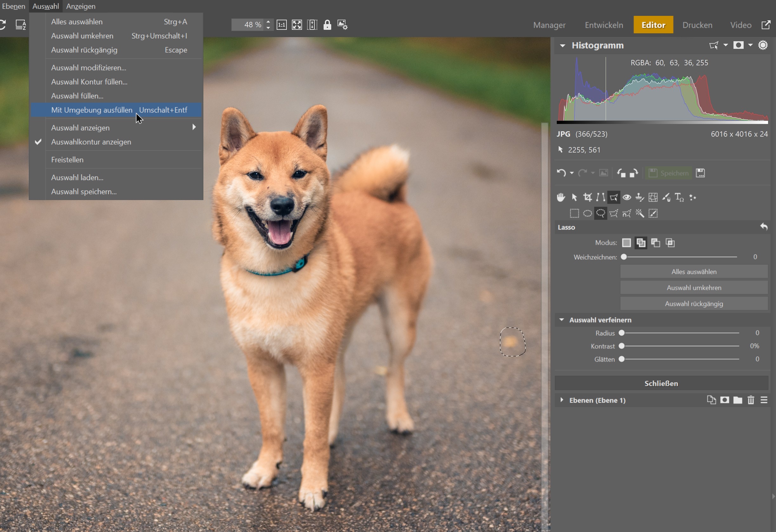Viewport: 776px width, 532px height.
Task: Delete the layer with trash icon
Action: click(751, 400)
